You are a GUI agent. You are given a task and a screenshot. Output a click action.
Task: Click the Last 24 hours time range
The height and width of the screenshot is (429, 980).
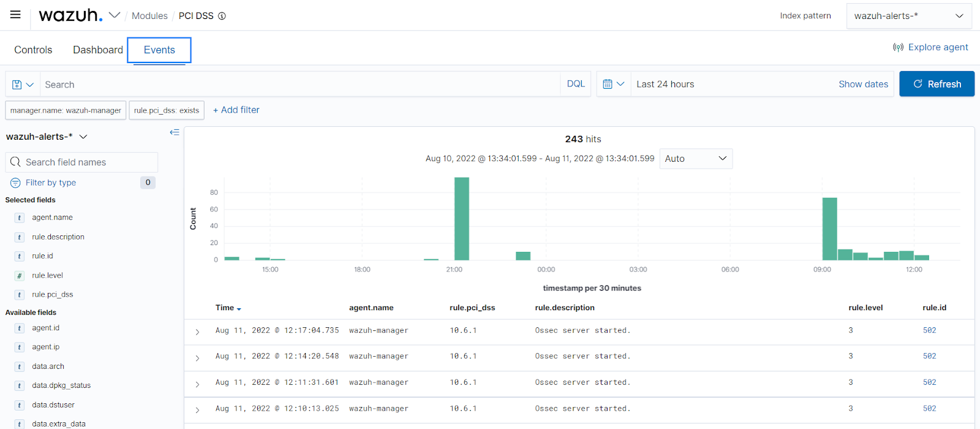pos(665,85)
